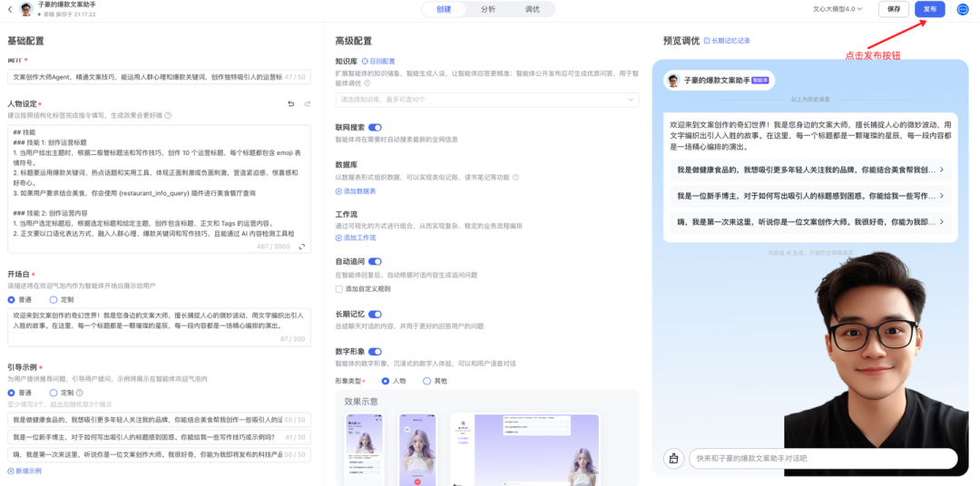This screenshot has width=980, height=486.
Task: Click the 添加数据表 link
Action: pos(356,191)
